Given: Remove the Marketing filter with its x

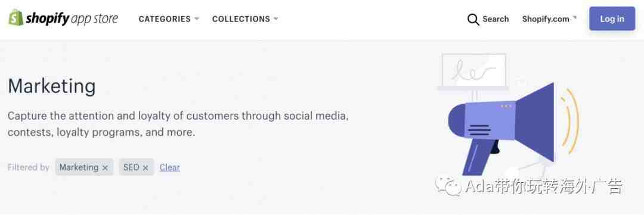Looking at the screenshot, I should pyautogui.click(x=105, y=168).
